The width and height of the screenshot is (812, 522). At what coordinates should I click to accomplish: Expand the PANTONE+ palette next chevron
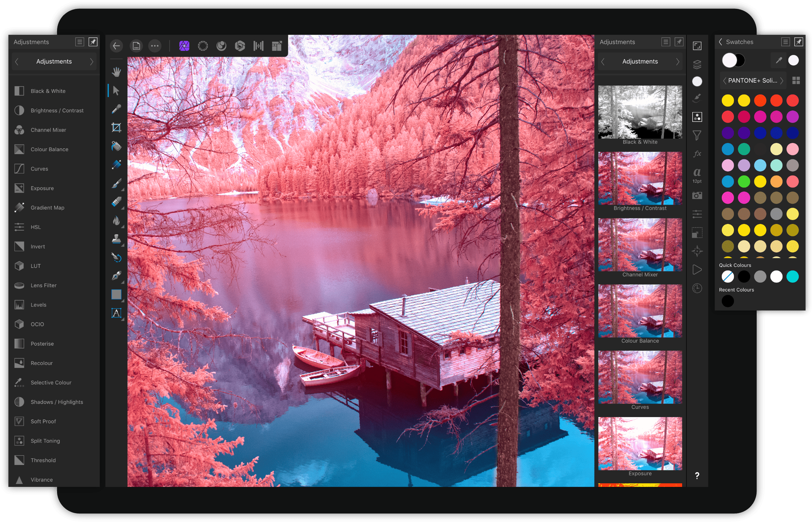coord(782,81)
